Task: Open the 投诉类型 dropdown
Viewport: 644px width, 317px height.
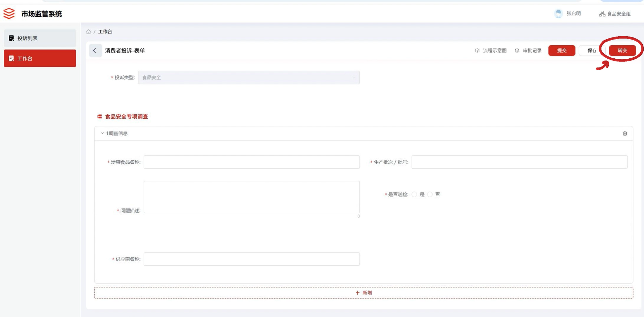Action: point(249,77)
